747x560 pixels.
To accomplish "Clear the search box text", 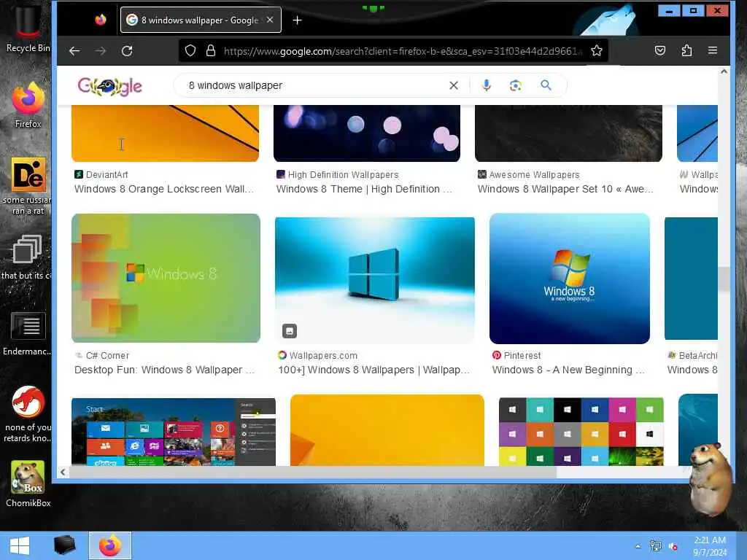I will click(x=454, y=85).
